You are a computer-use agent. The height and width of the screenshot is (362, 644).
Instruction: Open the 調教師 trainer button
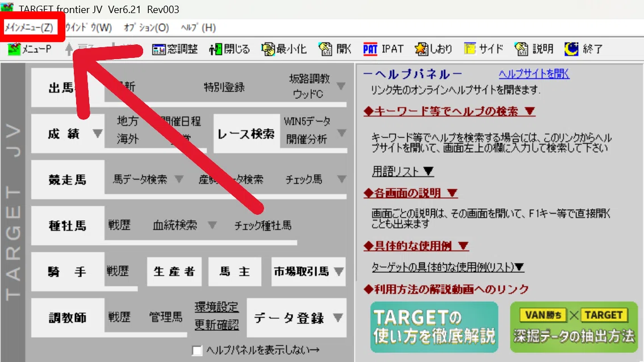point(68,318)
